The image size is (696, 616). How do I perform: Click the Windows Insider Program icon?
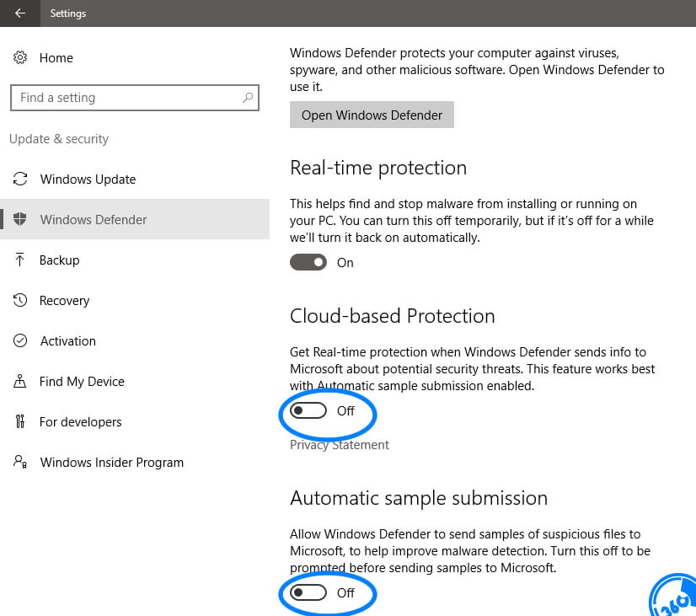pyautogui.click(x=20, y=462)
